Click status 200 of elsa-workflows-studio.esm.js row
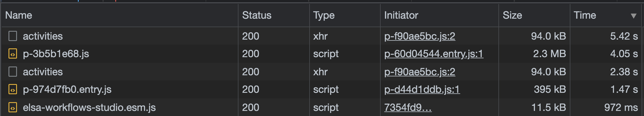This screenshot has width=644, height=116. click(251, 108)
